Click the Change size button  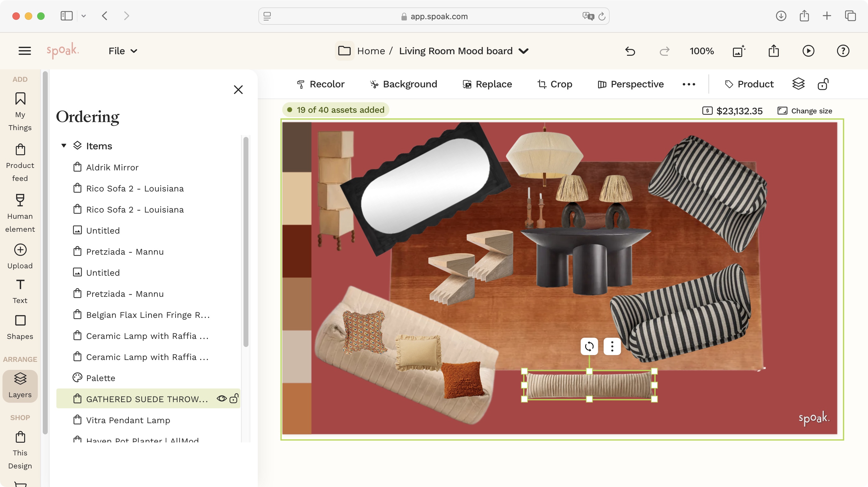point(805,111)
